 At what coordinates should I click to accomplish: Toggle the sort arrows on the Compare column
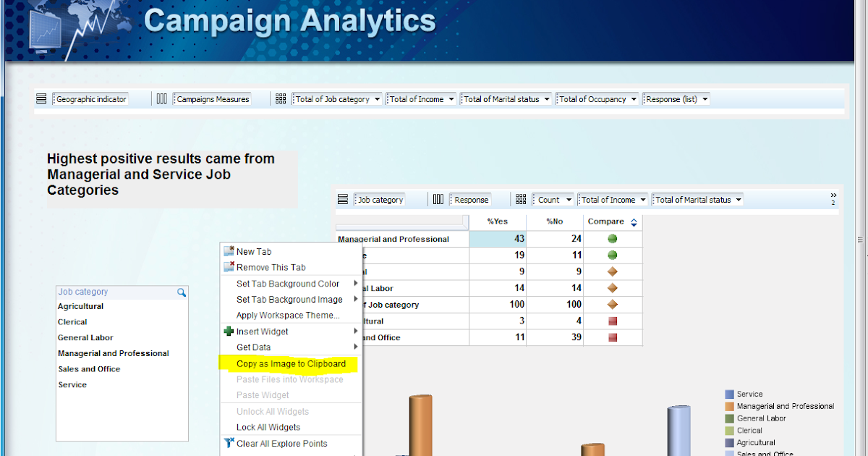(x=635, y=221)
